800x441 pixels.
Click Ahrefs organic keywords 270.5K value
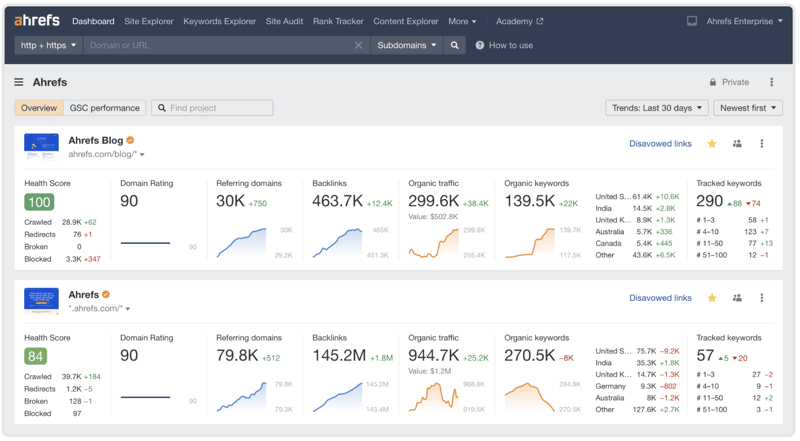530,355
